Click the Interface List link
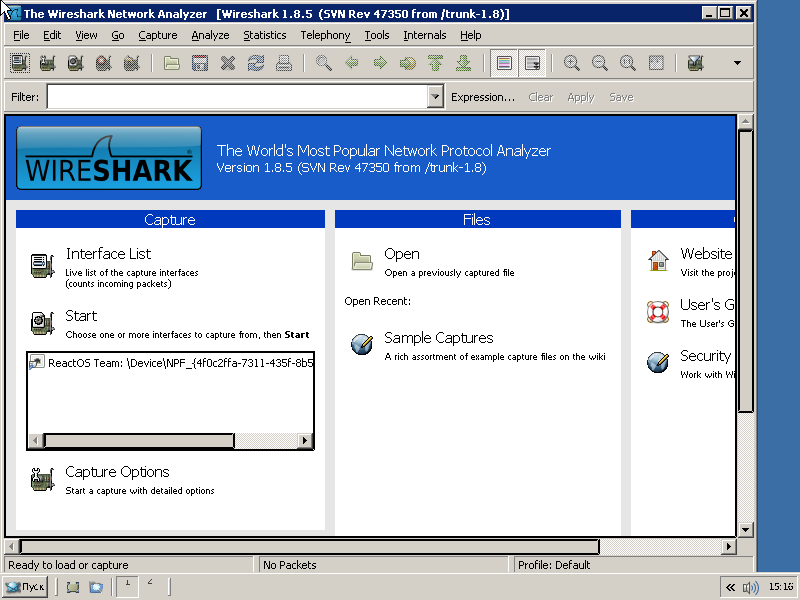 coord(108,254)
